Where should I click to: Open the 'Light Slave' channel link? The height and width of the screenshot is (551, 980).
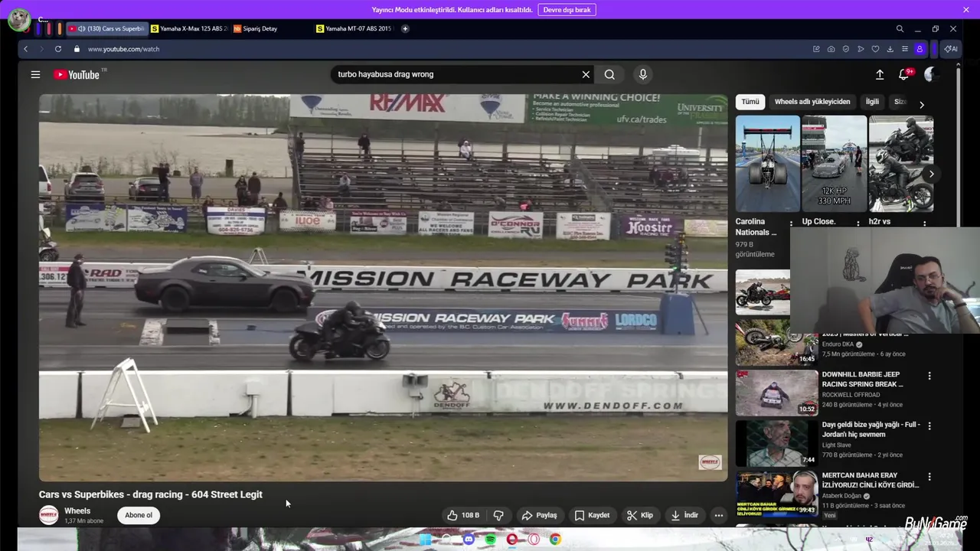click(x=837, y=445)
